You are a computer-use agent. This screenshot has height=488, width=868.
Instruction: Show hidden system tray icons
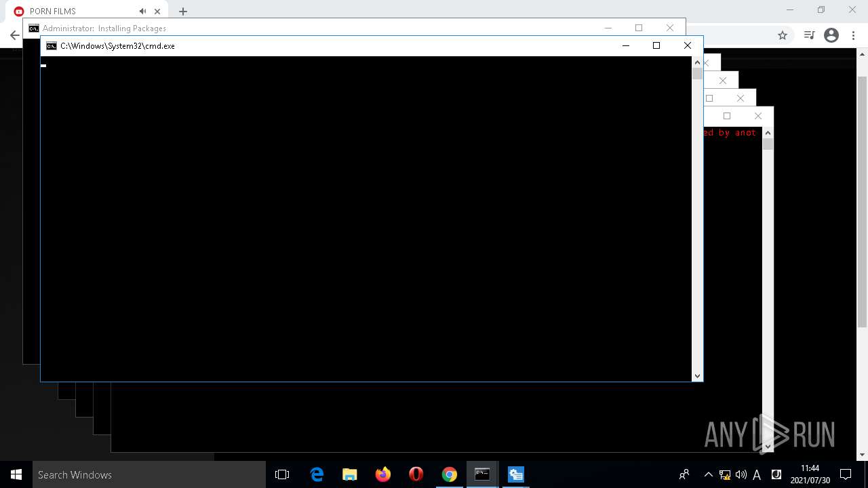coord(708,474)
